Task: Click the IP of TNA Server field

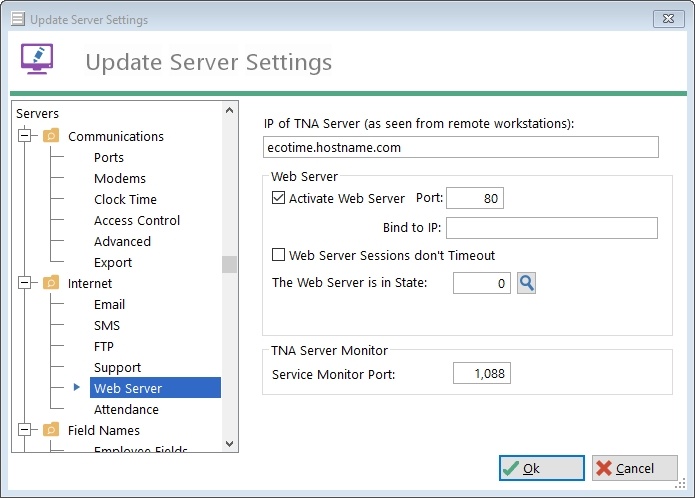Action: (x=461, y=147)
